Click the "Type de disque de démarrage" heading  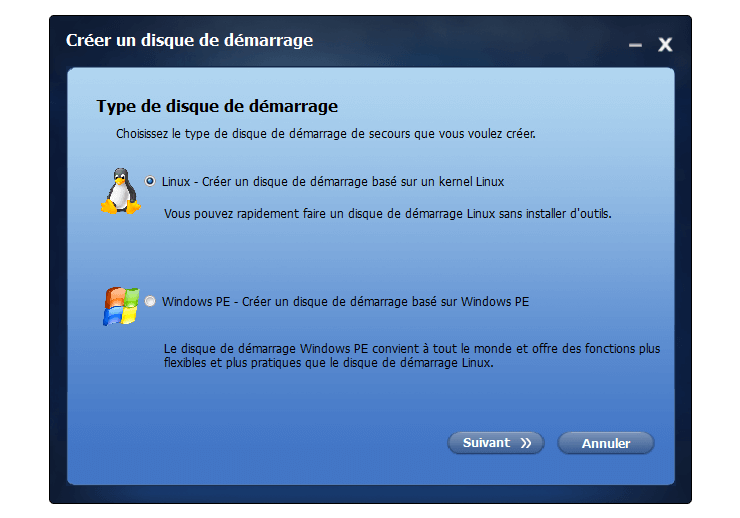tap(217, 107)
